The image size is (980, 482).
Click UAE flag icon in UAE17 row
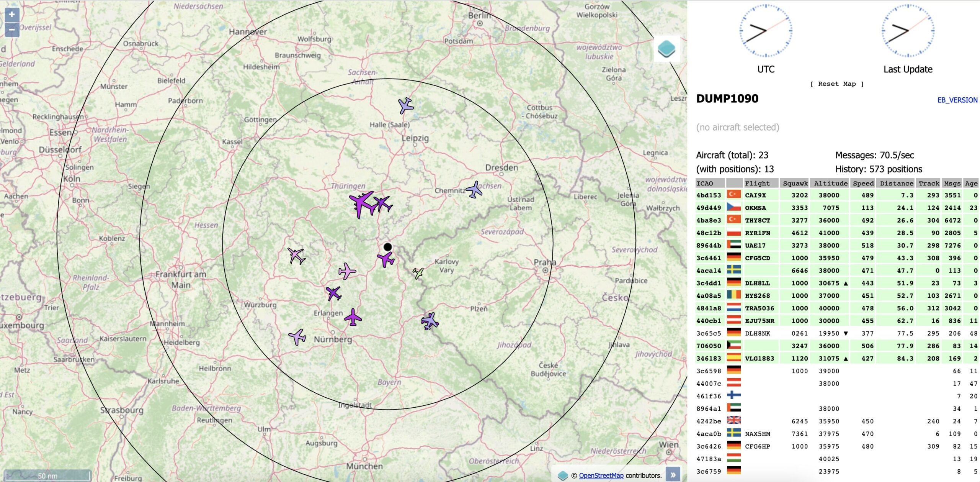click(734, 244)
